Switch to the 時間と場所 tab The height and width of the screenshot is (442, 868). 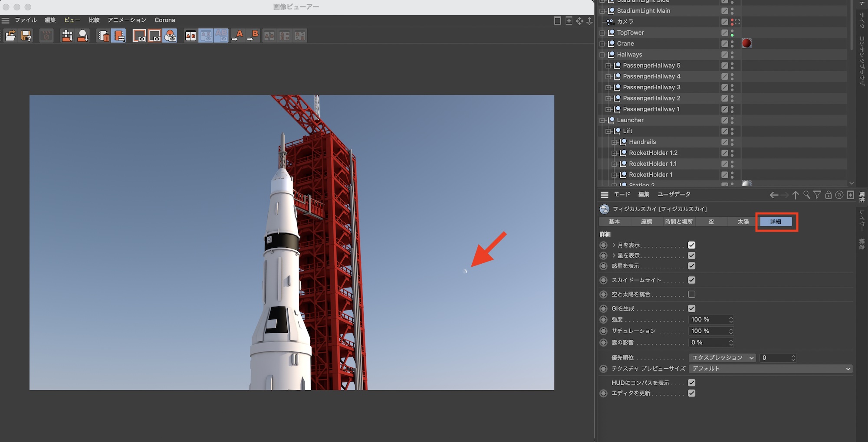pos(679,222)
